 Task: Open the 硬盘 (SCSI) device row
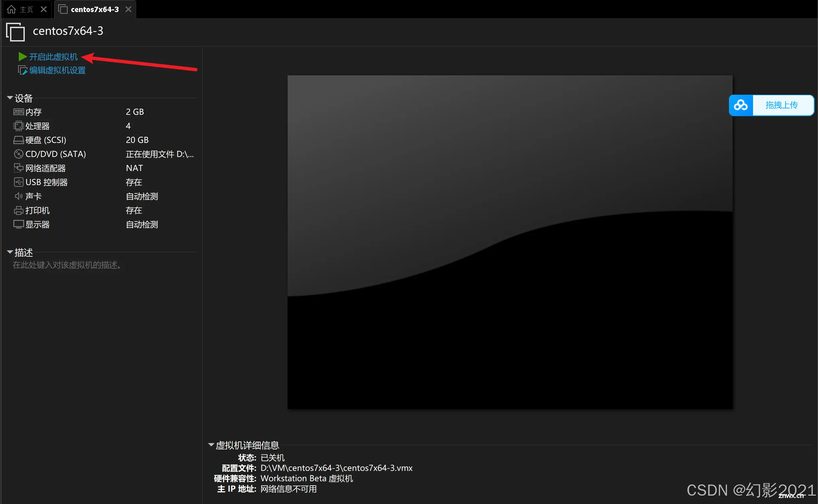pos(104,140)
